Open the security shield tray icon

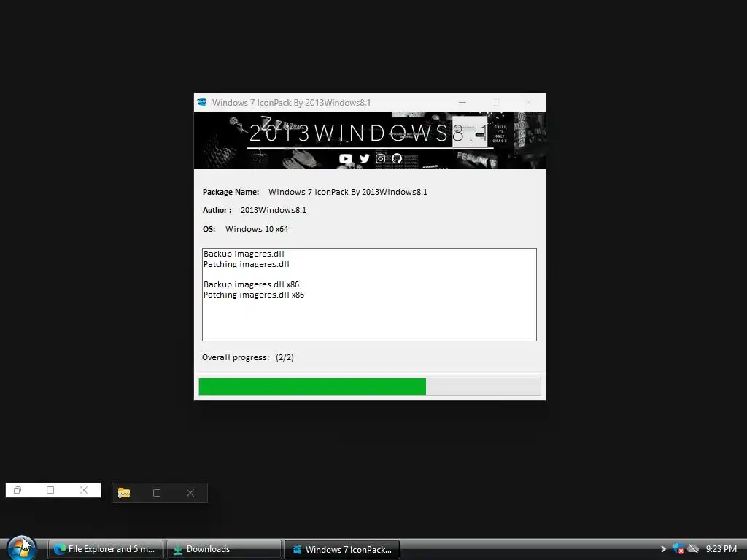click(678, 549)
